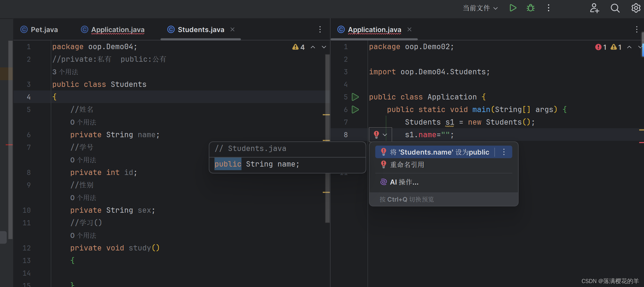The width and height of the screenshot is (644, 287).
Task: Expand quick-fix dropdown arrow beside error bulb
Action: (x=385, y=135)
